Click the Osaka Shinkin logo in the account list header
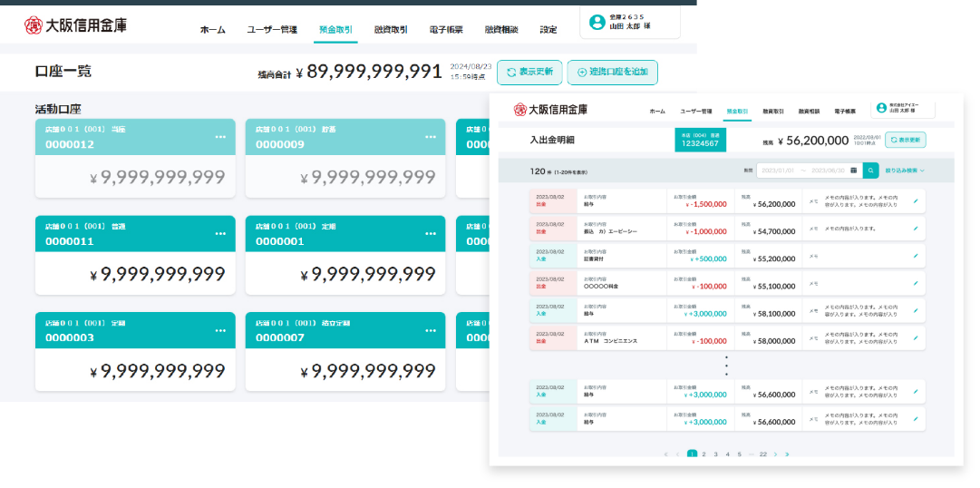This screenshot has width=980, height=488. pyautogui.click(x=76, y=25)
